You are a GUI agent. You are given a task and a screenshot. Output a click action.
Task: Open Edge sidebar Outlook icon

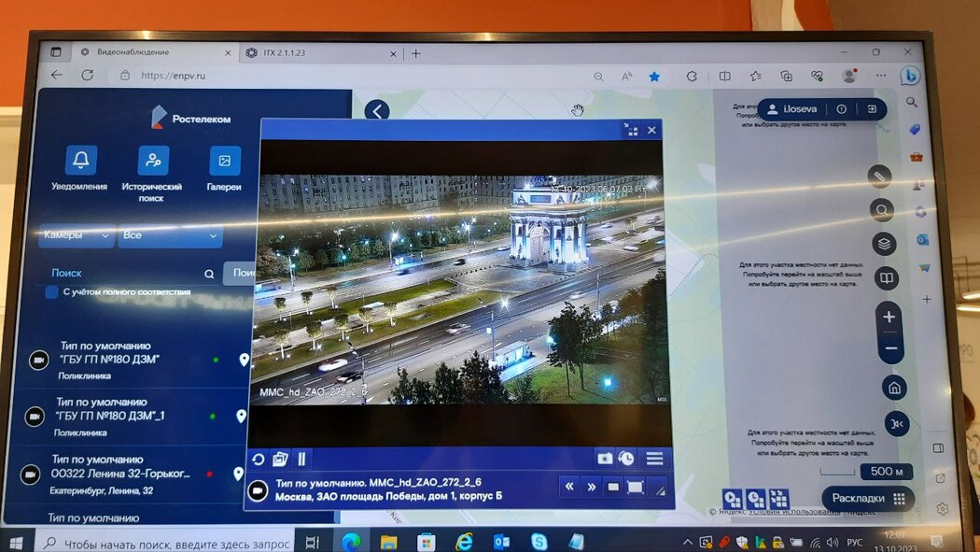922,240
